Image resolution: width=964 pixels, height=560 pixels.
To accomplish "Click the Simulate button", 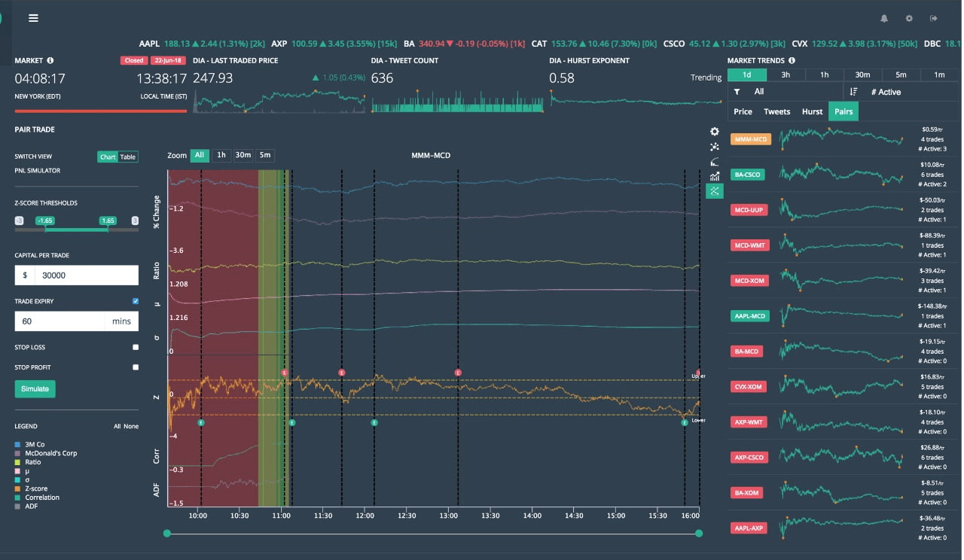I will pyautogui.click(x=35, y=388).
